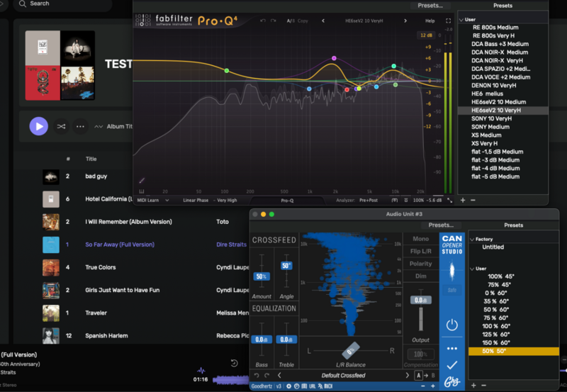Click the clock icon in Goodhertz bar
Viewport: 567px width, 392px height.
[296, 386]
